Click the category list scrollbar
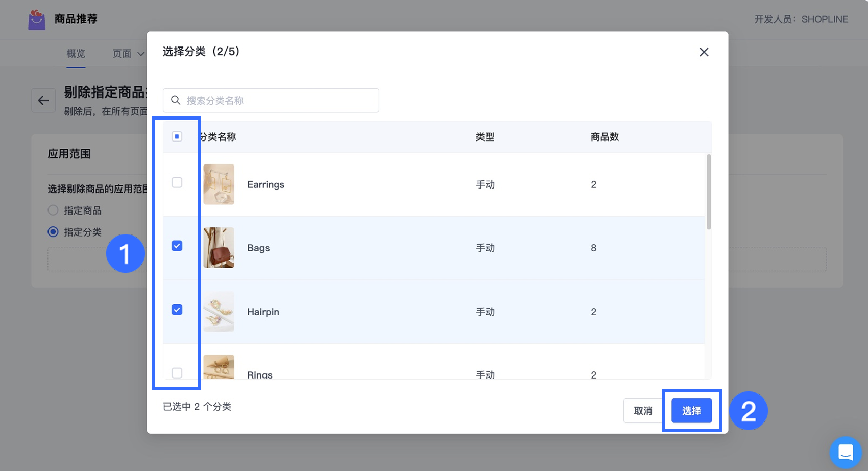Screen dimensions: 868x471 709,192
